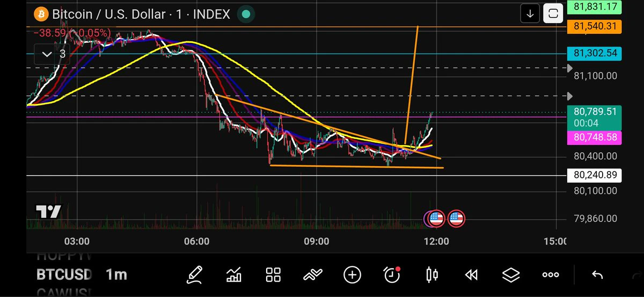Screen dimensions: 644x297
Task: Click the undo arrow icon
Action: point(597,275)
